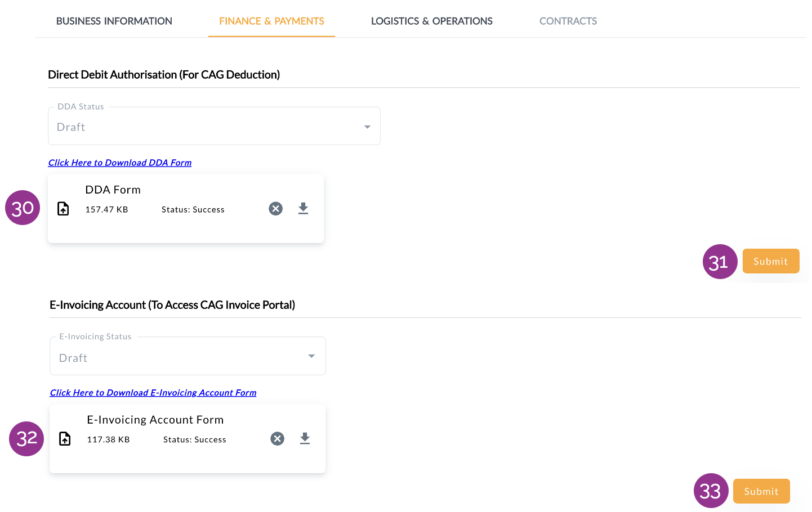Click the purple step 31 marker
Image resolution: width=812 pixels, height=512 pixels.
coord(720,262)
